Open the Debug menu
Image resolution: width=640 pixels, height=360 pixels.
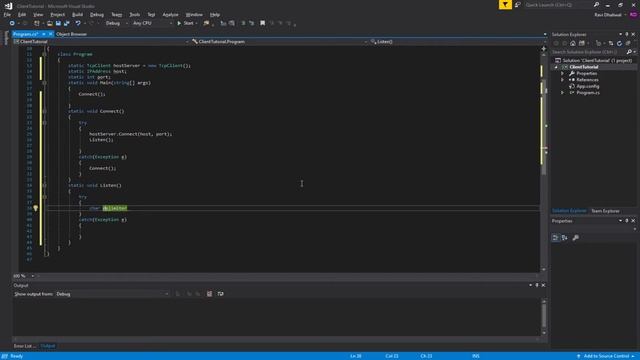97,15
